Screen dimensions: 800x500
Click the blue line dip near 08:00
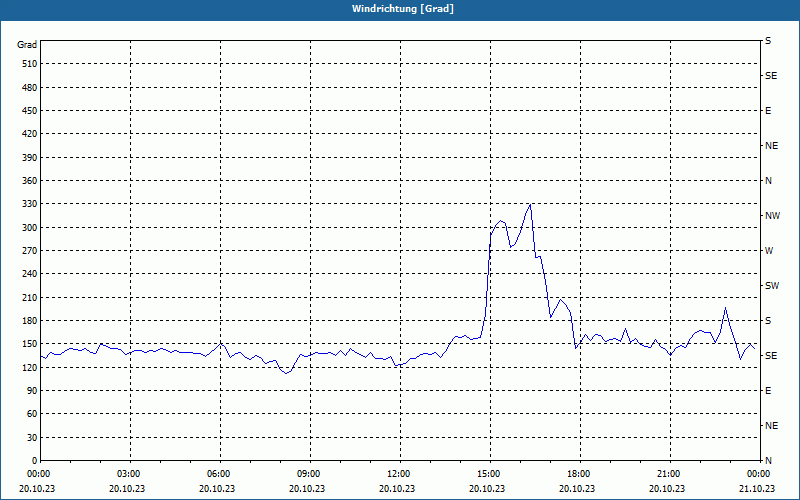(x=286, y=373)
